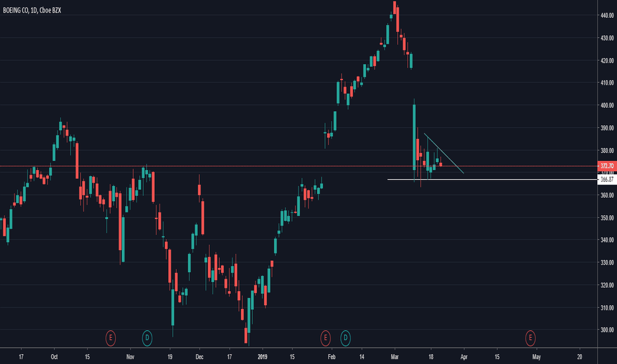Click the 400.00 price axis label

tap(607, 105)
